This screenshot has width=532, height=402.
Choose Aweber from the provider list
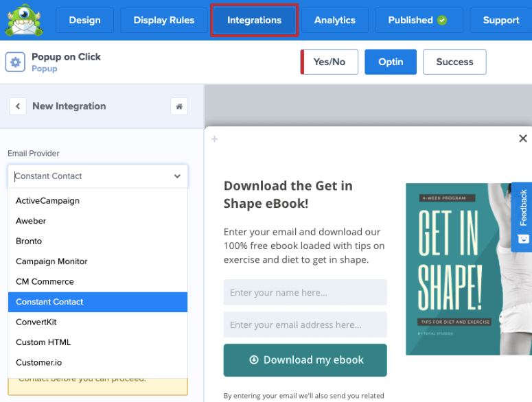coord(97,221)
